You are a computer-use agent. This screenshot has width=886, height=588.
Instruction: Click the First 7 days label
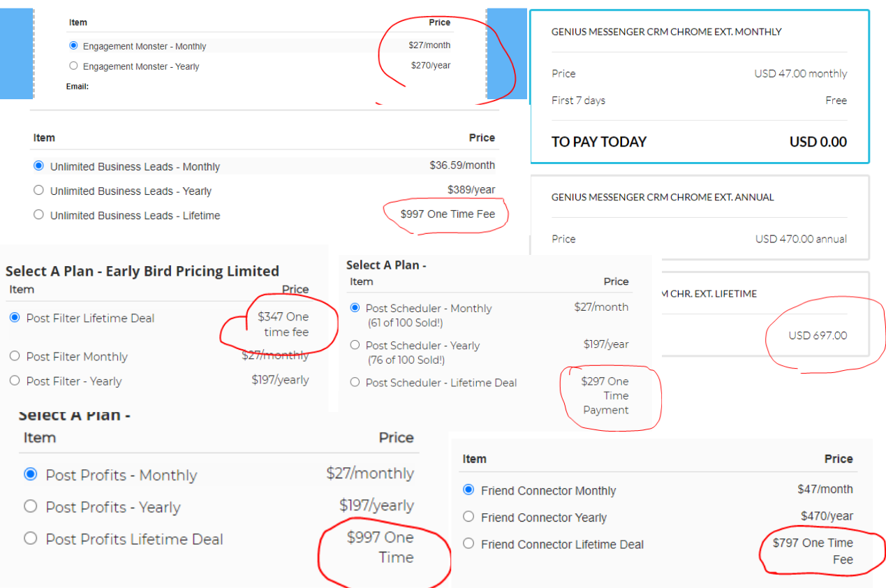pyautogui.click(x=579, y=101)
